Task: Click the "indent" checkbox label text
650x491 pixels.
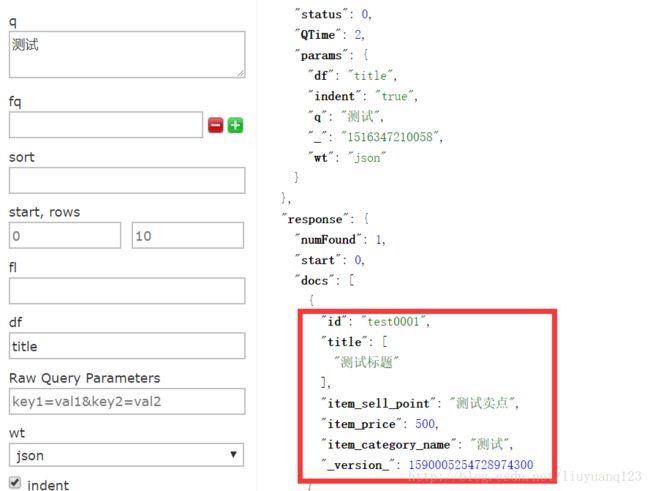Action: (48, 484)
